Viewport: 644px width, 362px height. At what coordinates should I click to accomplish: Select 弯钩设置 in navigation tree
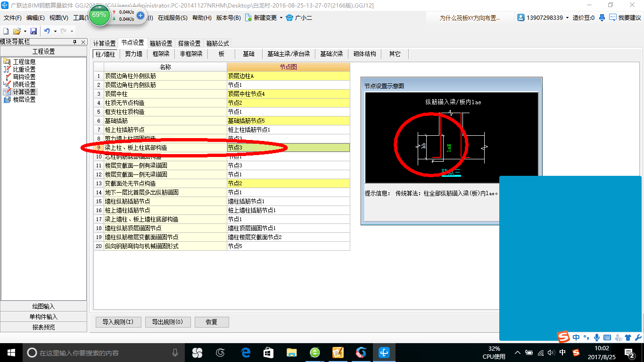click(x=24, y=77)
